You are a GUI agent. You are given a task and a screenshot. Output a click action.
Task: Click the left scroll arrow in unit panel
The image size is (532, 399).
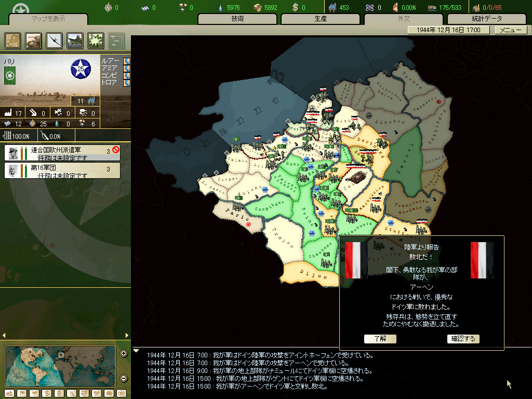(4, 335)
